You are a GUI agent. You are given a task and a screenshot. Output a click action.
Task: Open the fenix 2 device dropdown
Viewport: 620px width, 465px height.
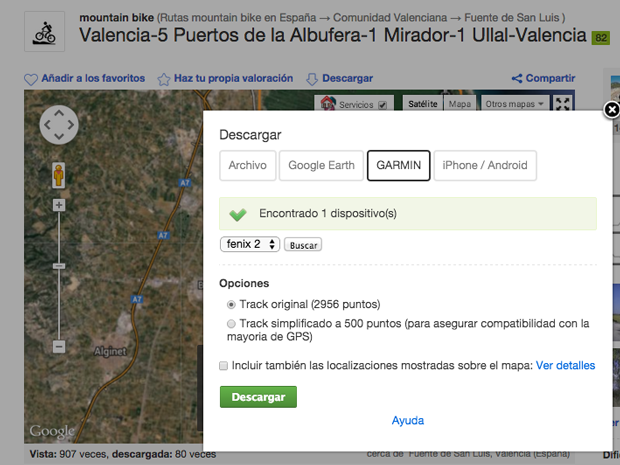(250, 244)
